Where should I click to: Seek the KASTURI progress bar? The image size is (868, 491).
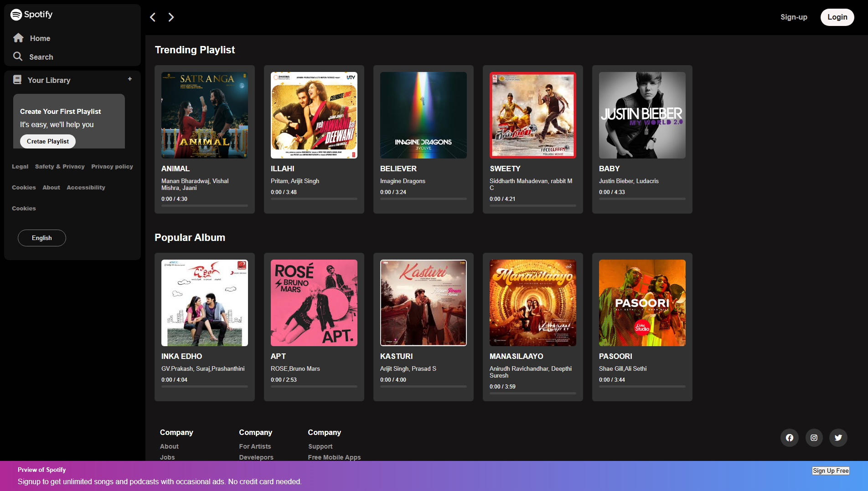[424, 387]
